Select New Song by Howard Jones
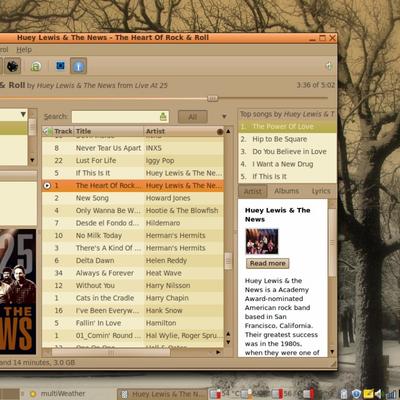Screen dimensions: 400x400 (x=133, y=198)
